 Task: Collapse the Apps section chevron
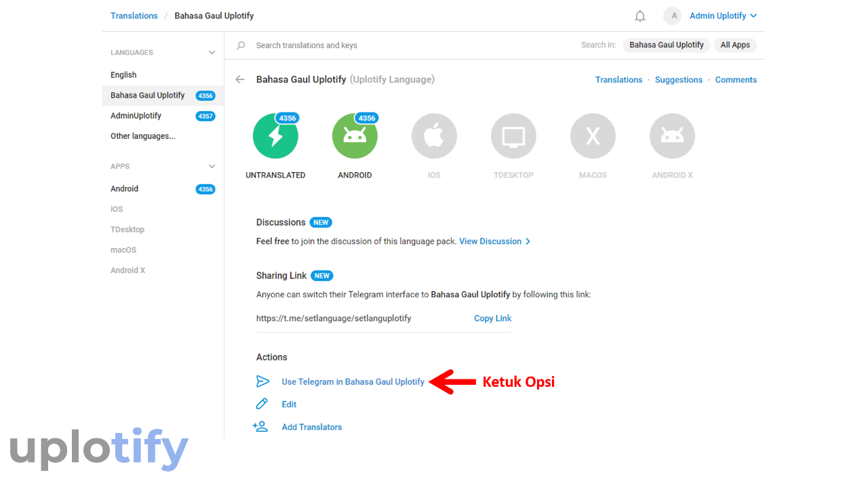click(212, 166)
